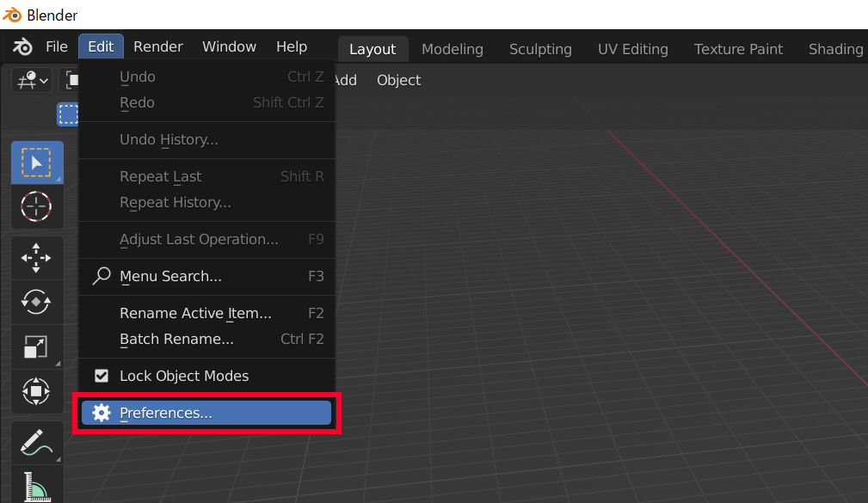
Task: Select the Annotate tool
Action: pyautogui.click(x=38, y=442)
